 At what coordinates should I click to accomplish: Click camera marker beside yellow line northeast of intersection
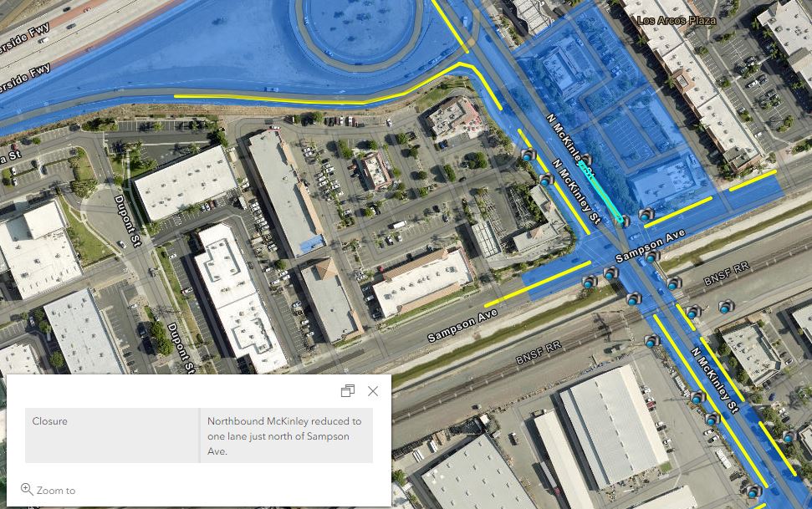646,214
